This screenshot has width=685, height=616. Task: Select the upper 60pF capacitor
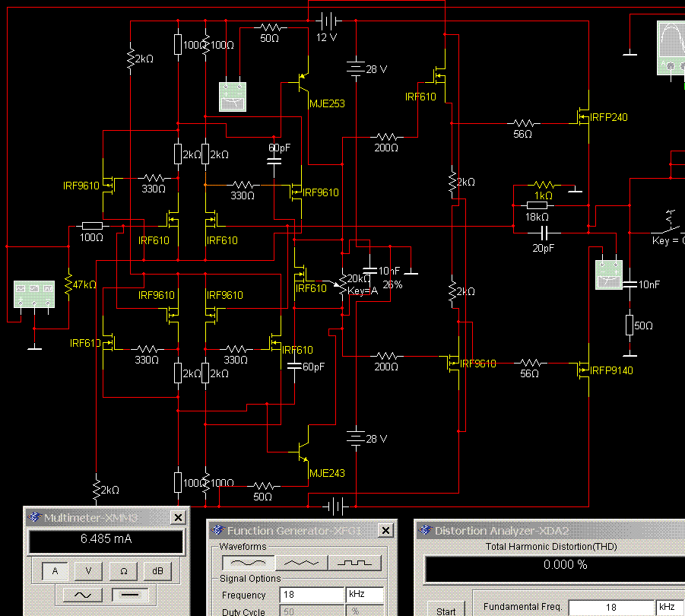click(x=274, y=160)
